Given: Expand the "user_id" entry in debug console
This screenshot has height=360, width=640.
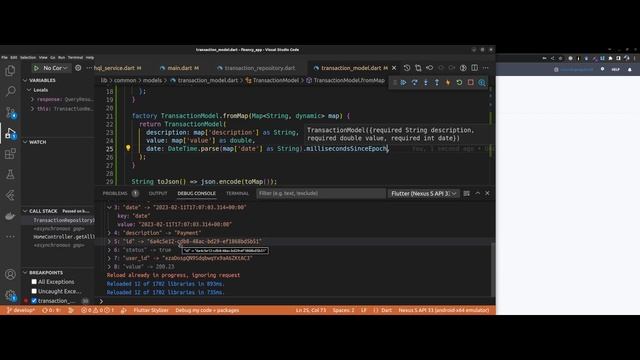Looking at the screenshot, I should 109,258.
